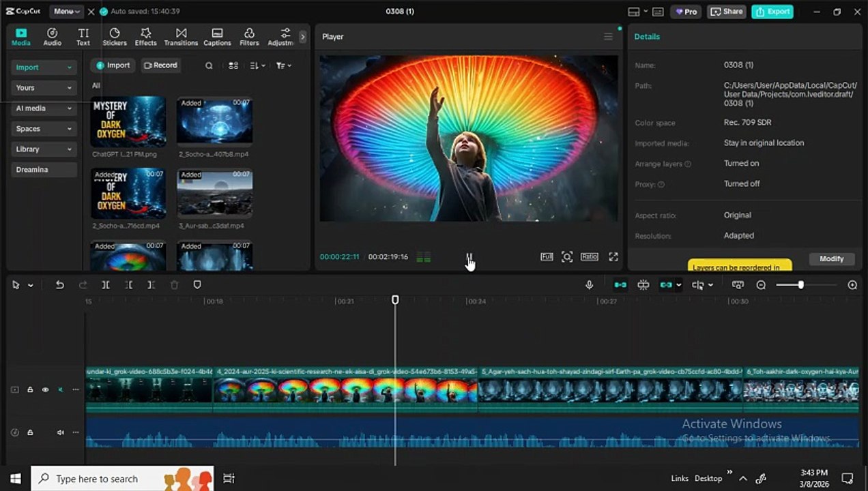Click the Undo arrow in timeline toolbar
Viewport: 868px width, 491px height.
(x=59, y=285)
